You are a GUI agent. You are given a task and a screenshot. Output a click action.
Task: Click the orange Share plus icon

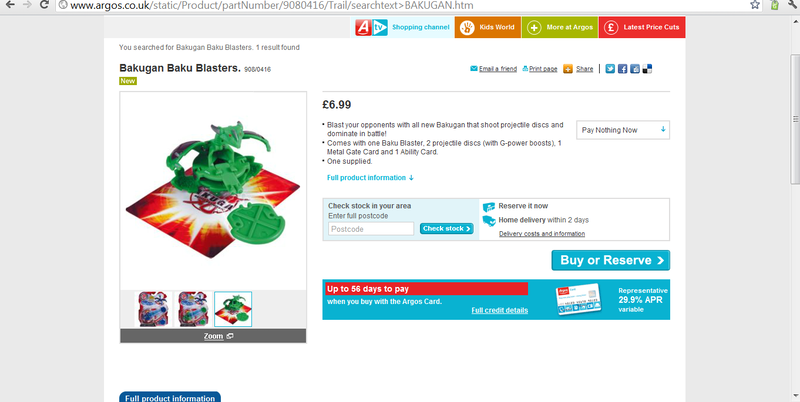[x=568, y=69]
